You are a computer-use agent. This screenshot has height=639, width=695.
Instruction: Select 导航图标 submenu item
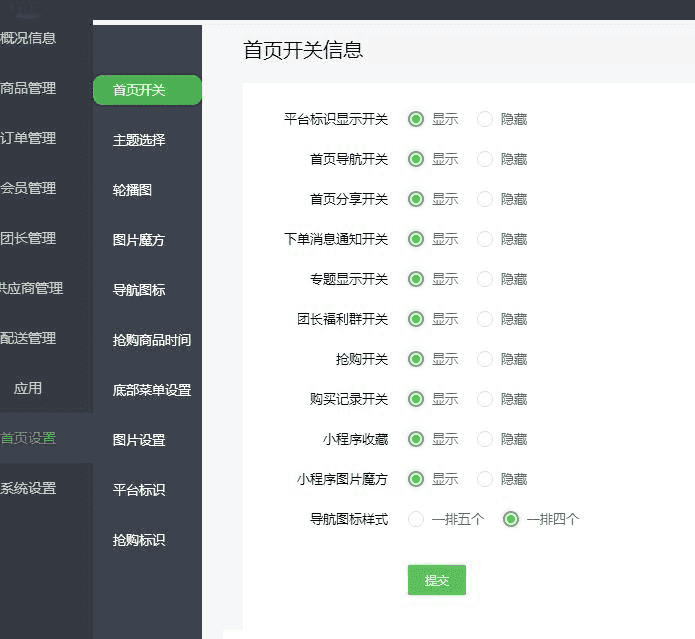pos(139,291)
